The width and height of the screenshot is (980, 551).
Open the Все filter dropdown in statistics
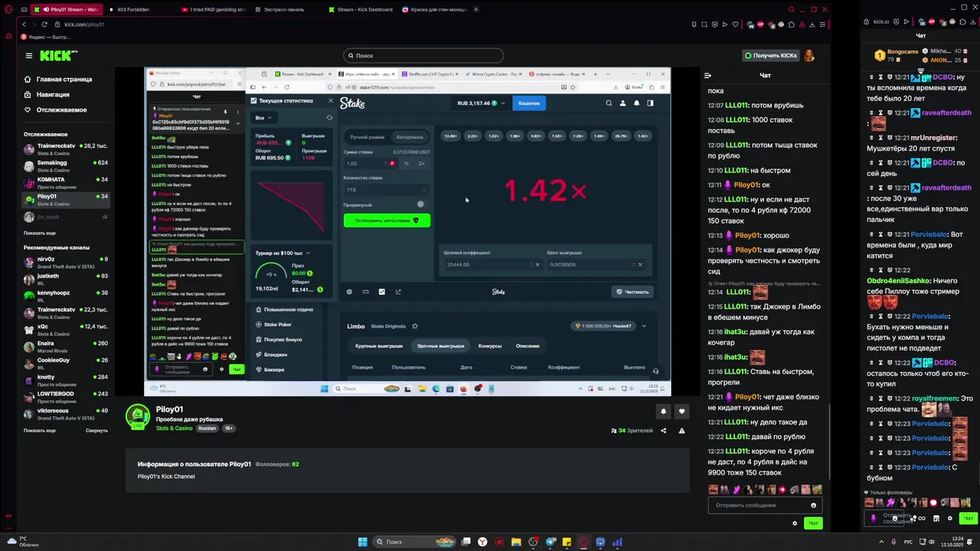[x=263, y=118]
